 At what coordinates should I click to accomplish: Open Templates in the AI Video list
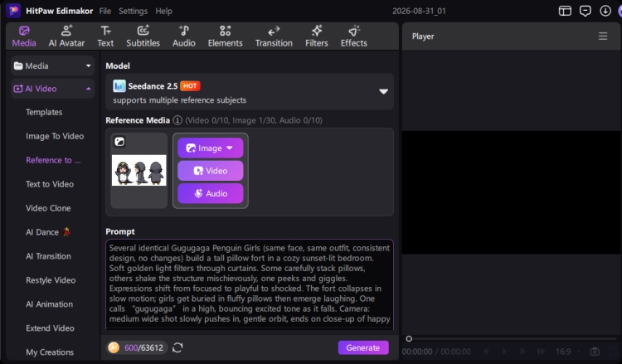(44, 112)
